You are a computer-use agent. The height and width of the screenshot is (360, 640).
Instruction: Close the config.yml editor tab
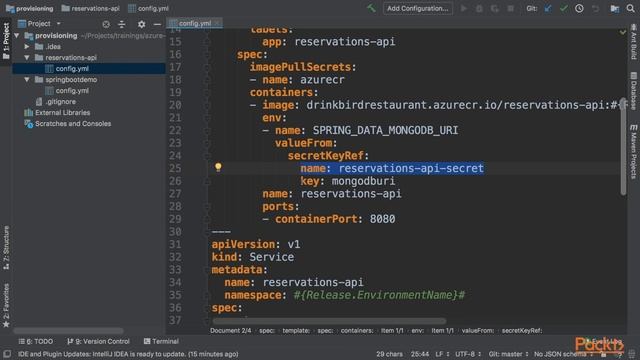tap(218, 23)
